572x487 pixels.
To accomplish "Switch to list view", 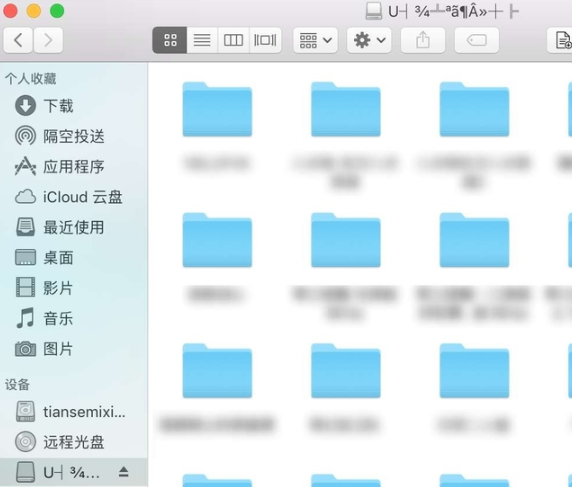I will coord(202,40).
